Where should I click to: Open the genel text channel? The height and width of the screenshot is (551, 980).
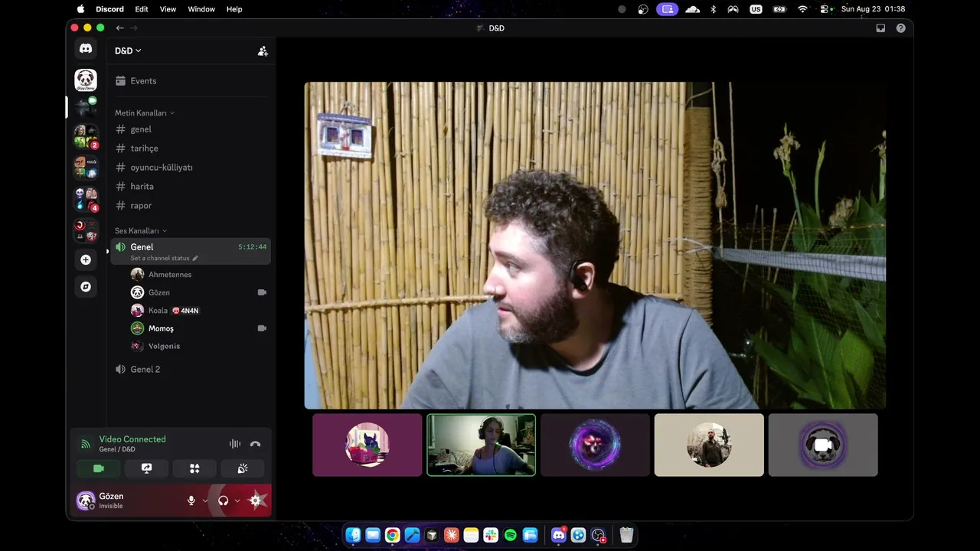[x=191, y=129]
